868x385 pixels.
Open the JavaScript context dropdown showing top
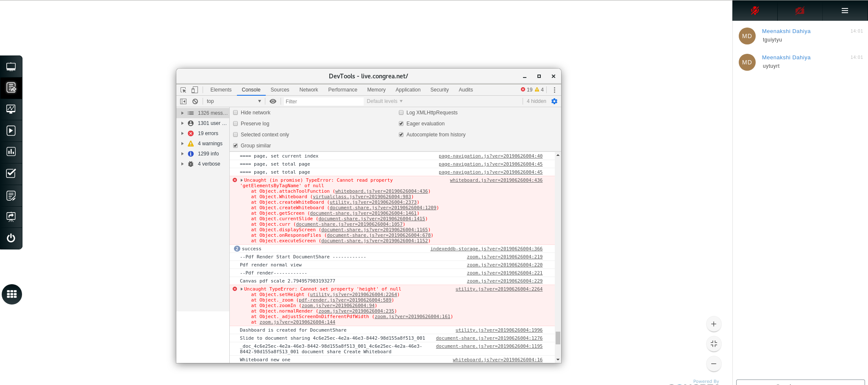233,101
